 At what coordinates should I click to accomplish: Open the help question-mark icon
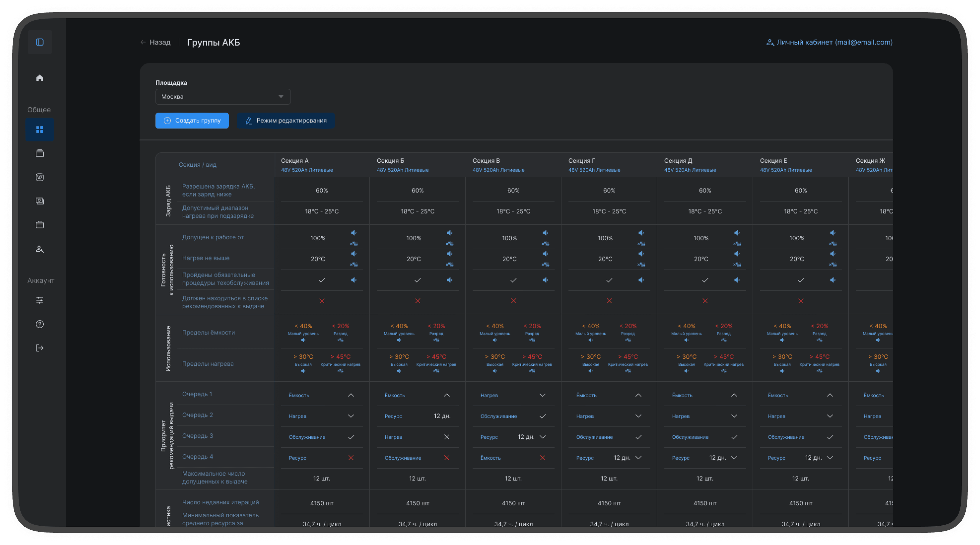[x=40, y=324]
